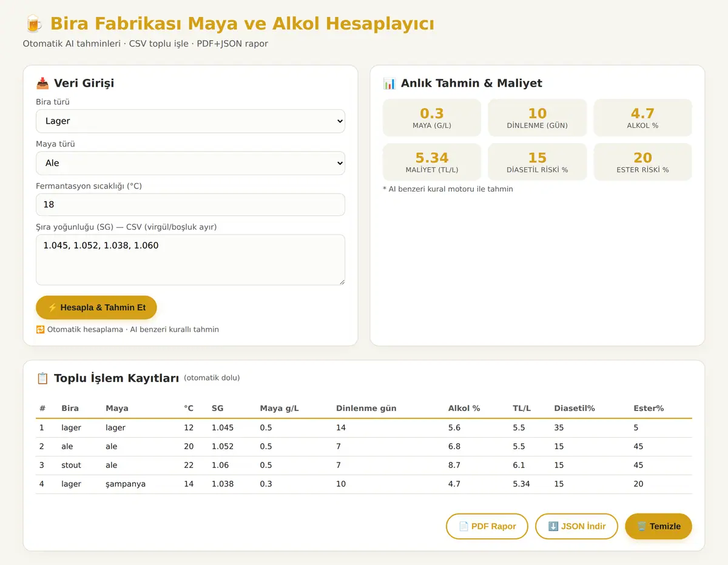Click the 1.06 SG cell in row 3
The image size is (728, 565).
tap(220, 466)
